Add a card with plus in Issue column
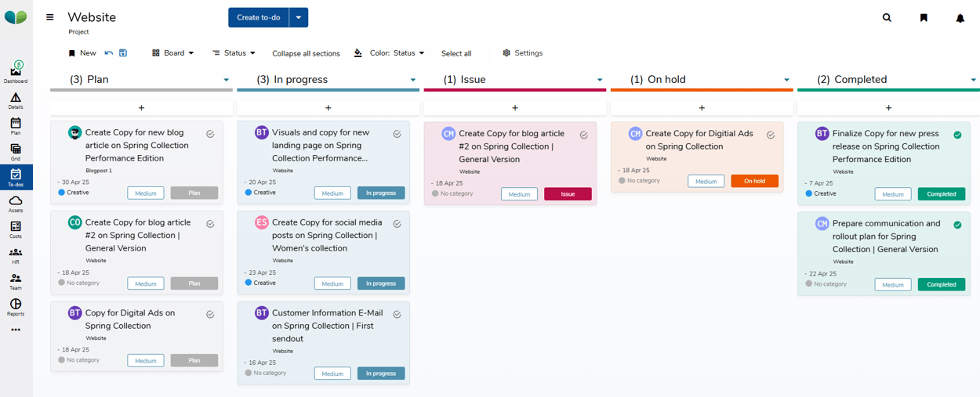This screenshot has width=980, height=397. [x=515, y=108]
